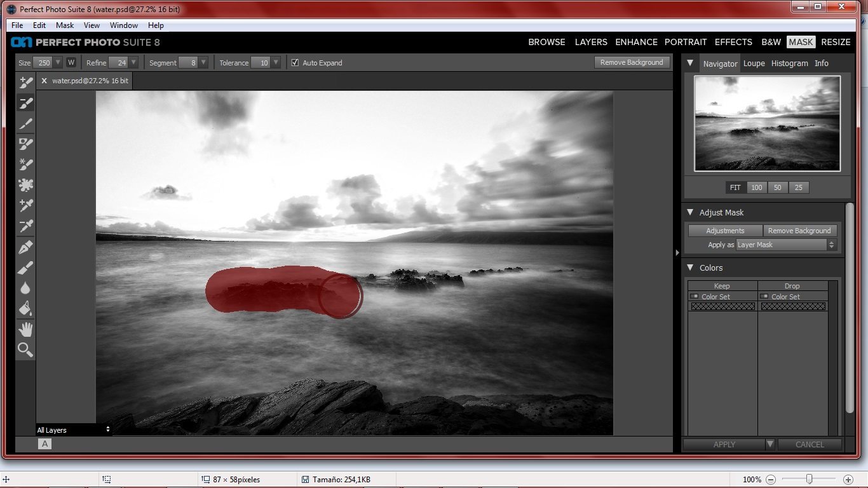Click the Remove Background button
Viewport: 868px width, 488px height.
click(x=632, y=62)
